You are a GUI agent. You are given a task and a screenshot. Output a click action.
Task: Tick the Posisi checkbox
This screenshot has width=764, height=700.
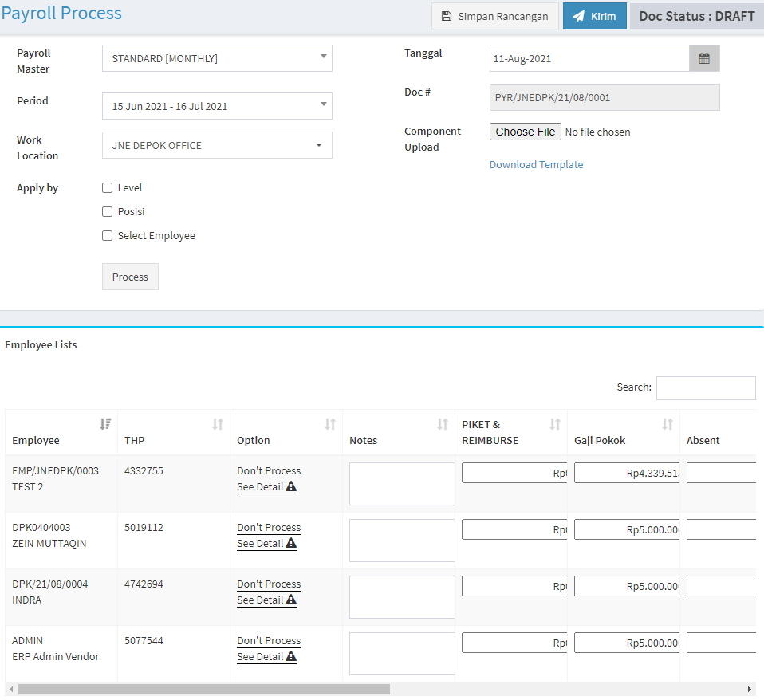(107, 212)
